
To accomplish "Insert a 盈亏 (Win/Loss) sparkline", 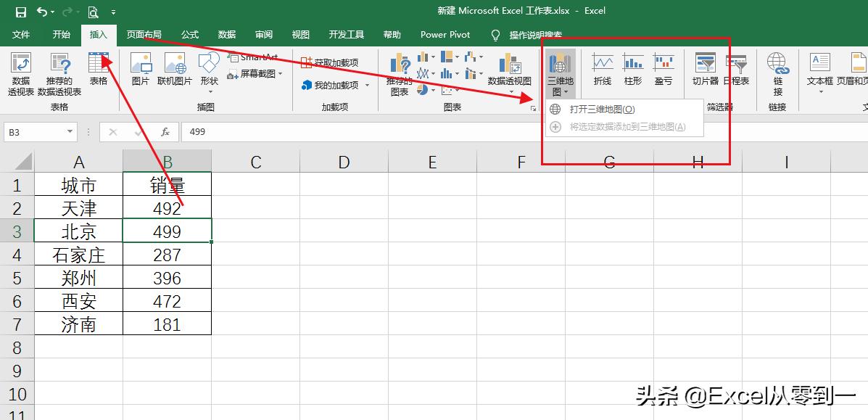I will point(664,69).
